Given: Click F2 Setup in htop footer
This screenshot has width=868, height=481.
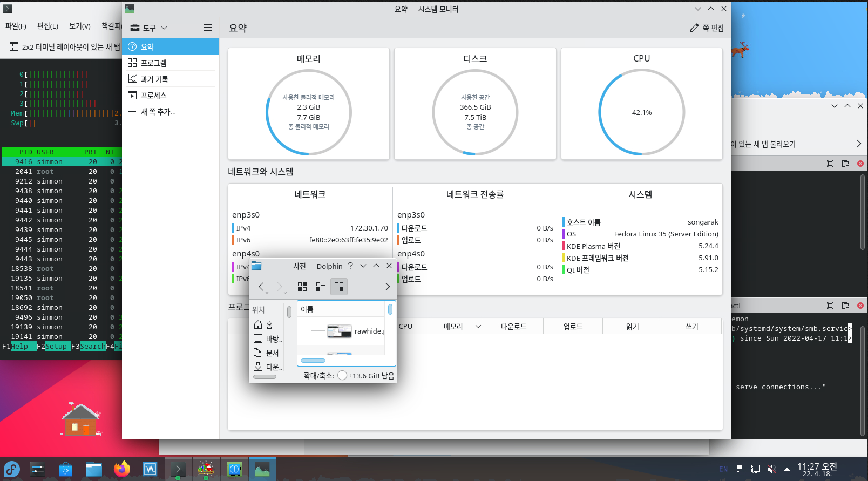Looking at the screenshot, I should point(54,346).
